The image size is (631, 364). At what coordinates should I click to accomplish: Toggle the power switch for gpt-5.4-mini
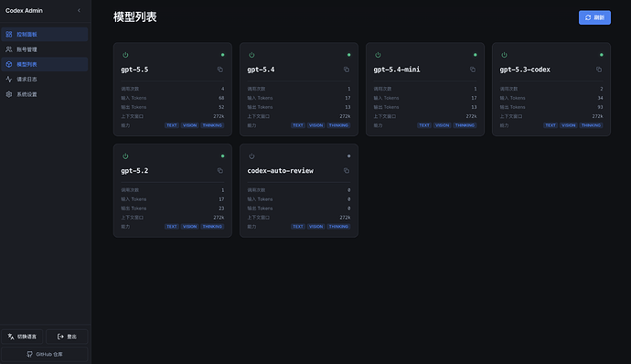(378, 55)
